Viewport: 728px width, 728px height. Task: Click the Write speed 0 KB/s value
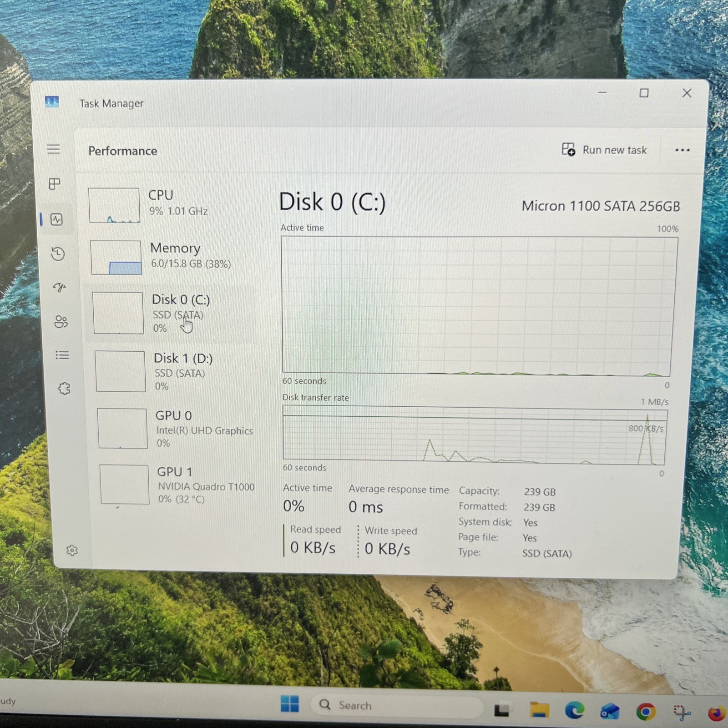point(388,549)
